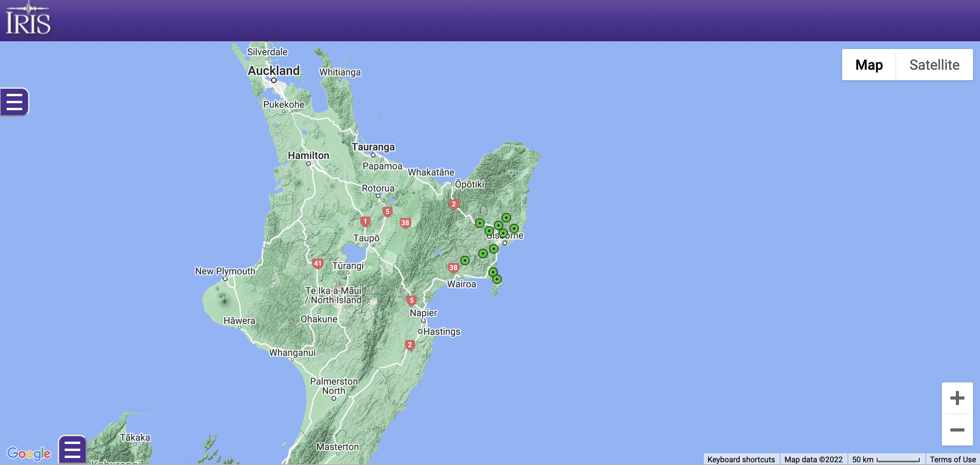980x465 pixels.
Task: Open the purple hamburger menu at left edge
Action: 14,102
